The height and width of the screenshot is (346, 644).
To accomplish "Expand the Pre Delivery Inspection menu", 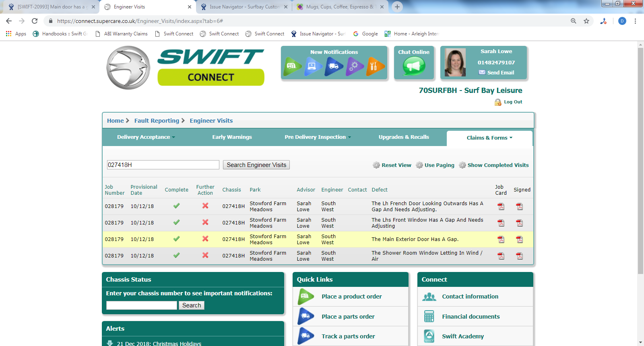I will [318, 137].
